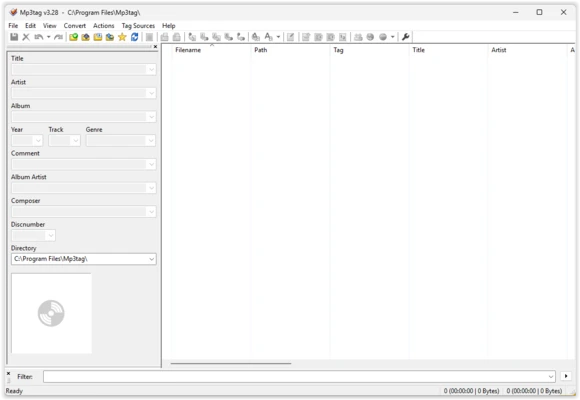Sort by the Title column header
Screen dimensions: 580x400
[449, 50]
